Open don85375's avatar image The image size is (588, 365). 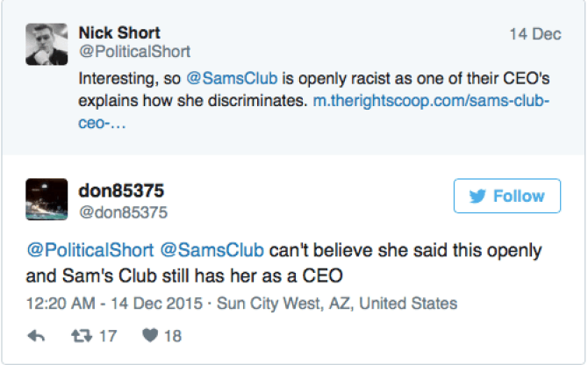coord(47,199)
